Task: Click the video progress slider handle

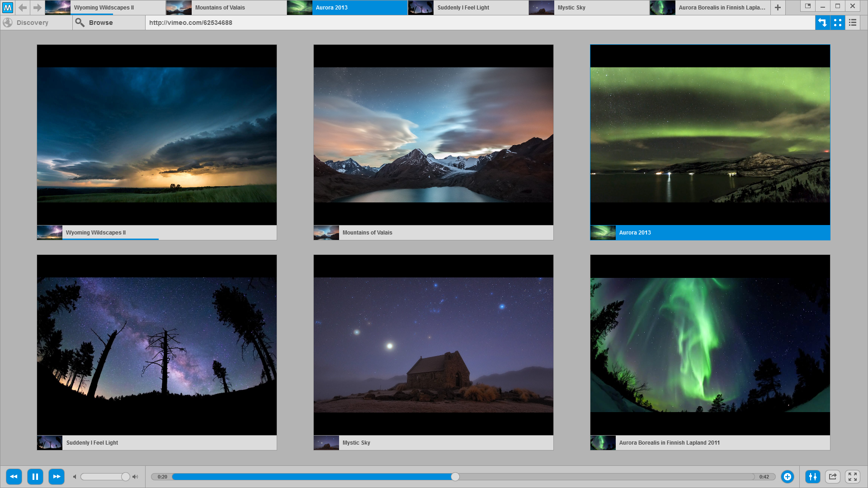Action: [455, 477]
